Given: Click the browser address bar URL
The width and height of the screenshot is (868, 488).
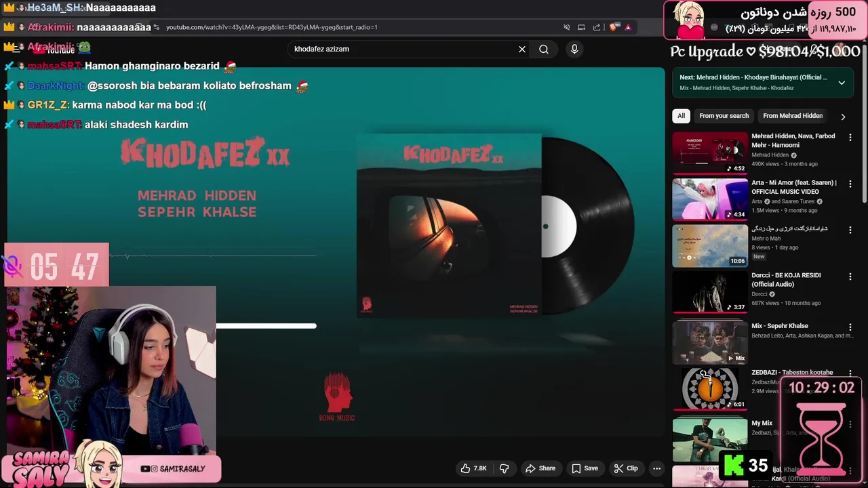Looking at the screenshot, I should tap(271, 27).
